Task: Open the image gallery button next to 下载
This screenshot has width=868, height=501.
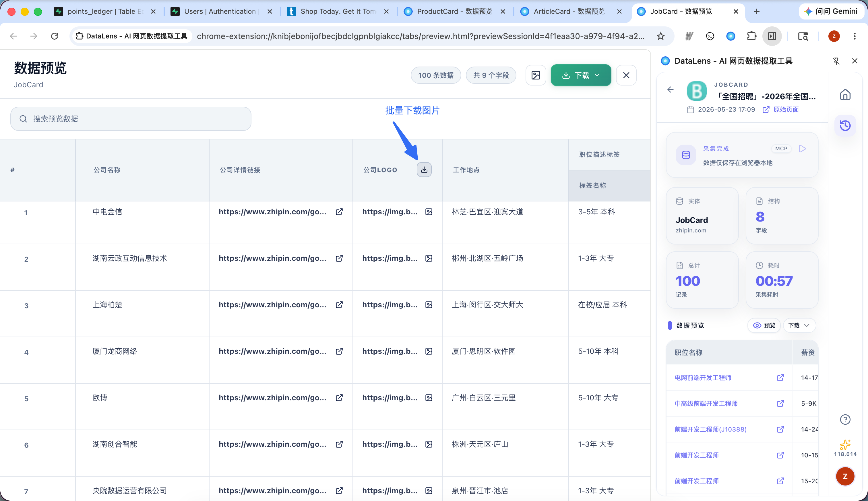Action: 536,75
